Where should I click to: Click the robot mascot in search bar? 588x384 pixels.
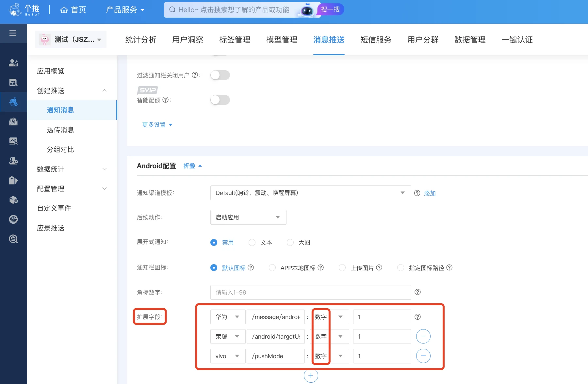[306, 10]
